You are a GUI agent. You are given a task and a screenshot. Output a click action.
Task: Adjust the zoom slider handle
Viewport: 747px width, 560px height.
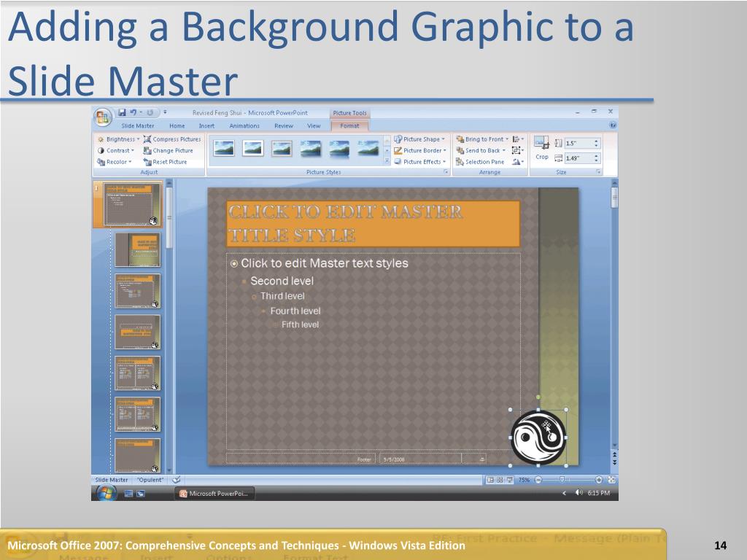point(562,480)
